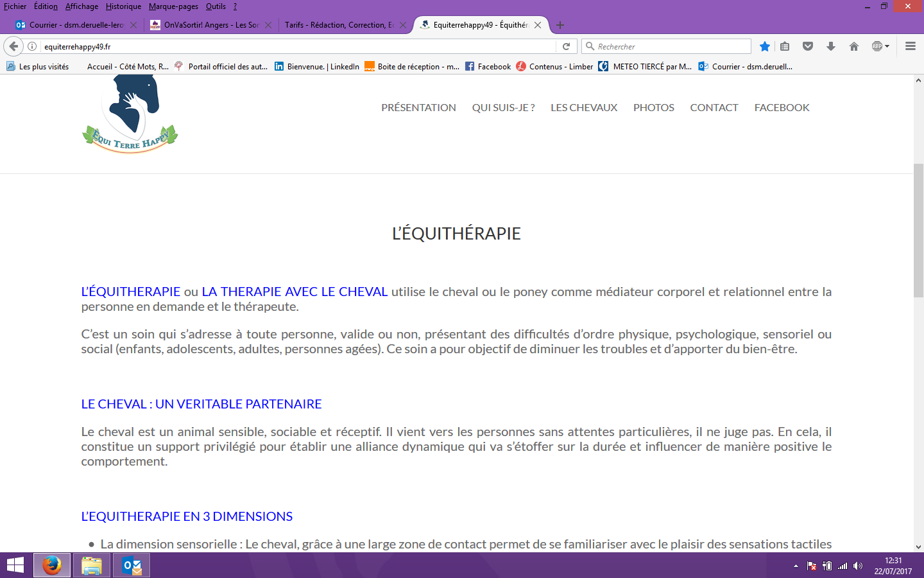This screenshot has height=578, width=924.
Task: Close the Equiterrehappy49 tab
Action: [538, 25]
